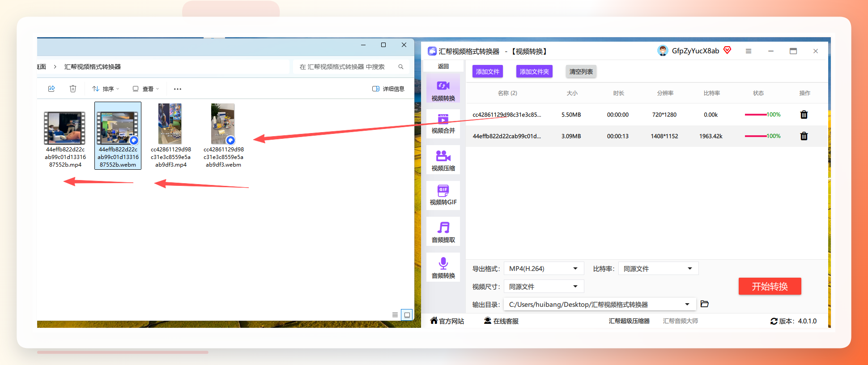868x365 pixels.
Task: Open the 音频提取 audio extract tool
Action: pos(443,232)
